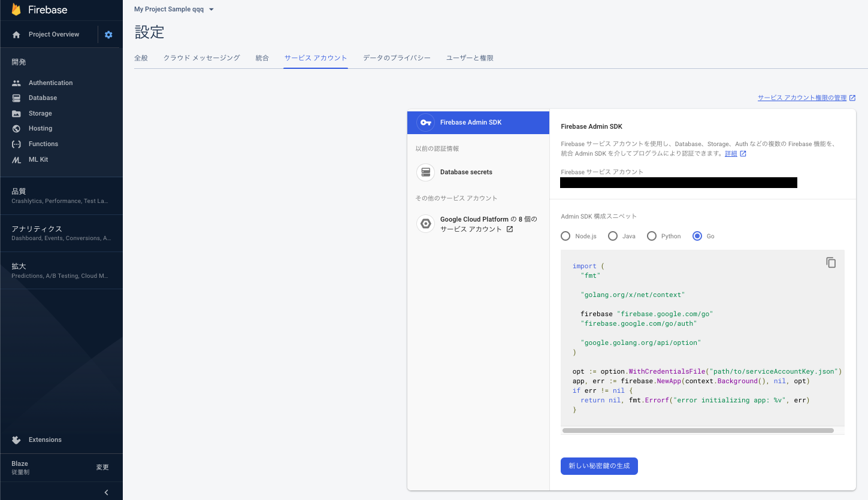The height and width of the screenshot is (500, 868).
Task: Expand the 品質 section
Action: tap(61, 196)
